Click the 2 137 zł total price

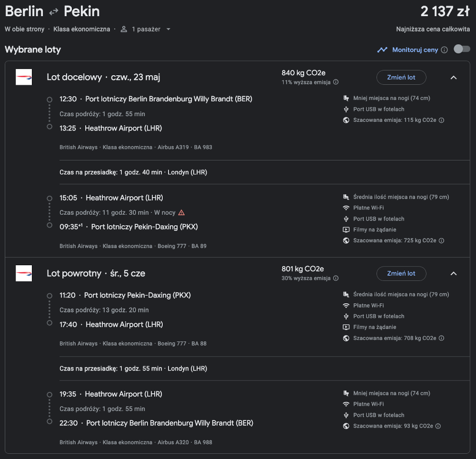click(x=445, y=11)
